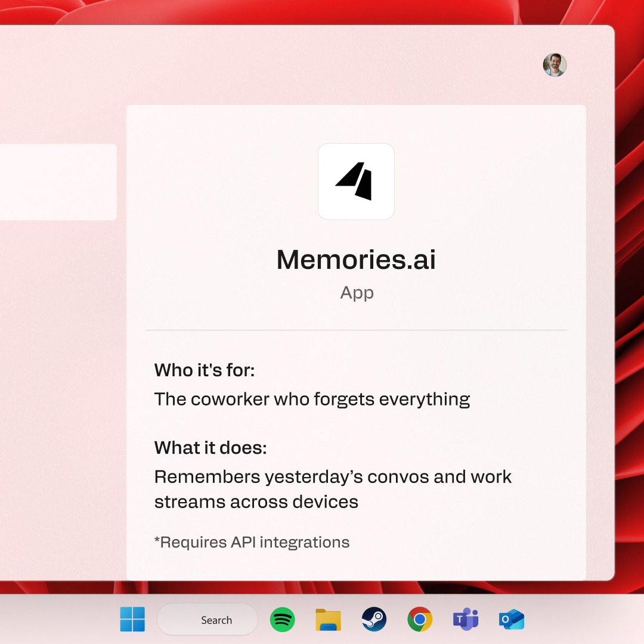
Task: Open Outlook from the taskbar
Action: tap(512, 620)
